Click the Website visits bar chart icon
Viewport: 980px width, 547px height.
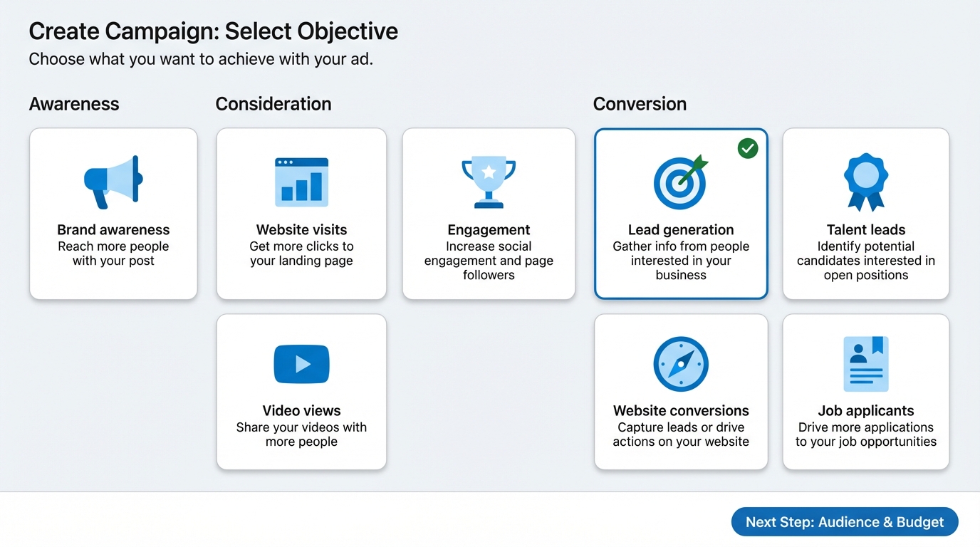pyautogui.click(x=301, y=182)
